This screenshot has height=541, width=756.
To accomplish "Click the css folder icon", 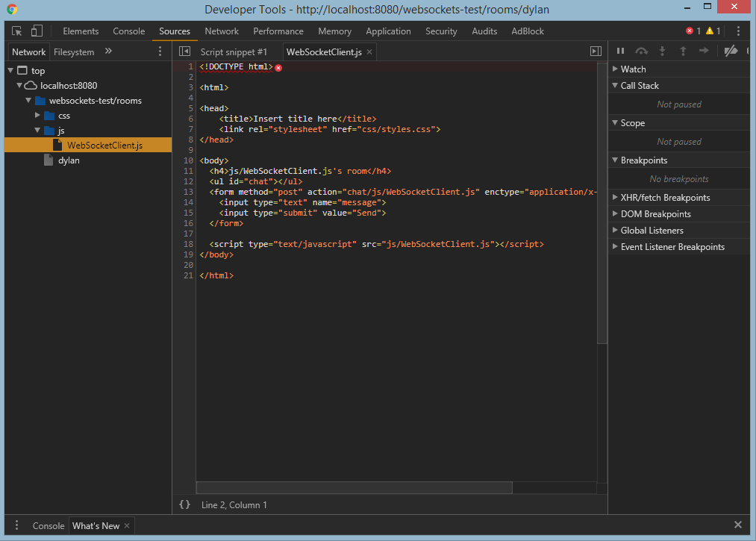I will point(49,115).
